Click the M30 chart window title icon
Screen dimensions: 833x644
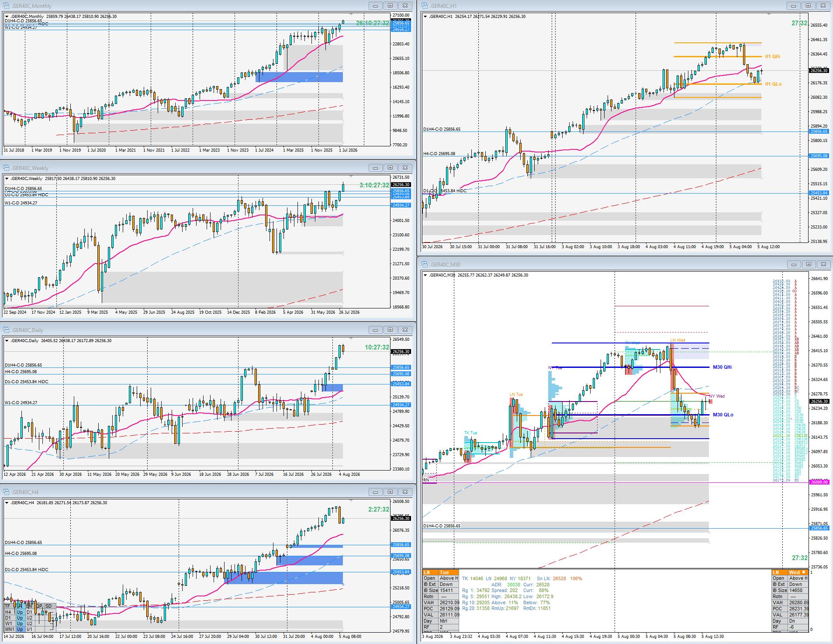(x=425, y=264)
